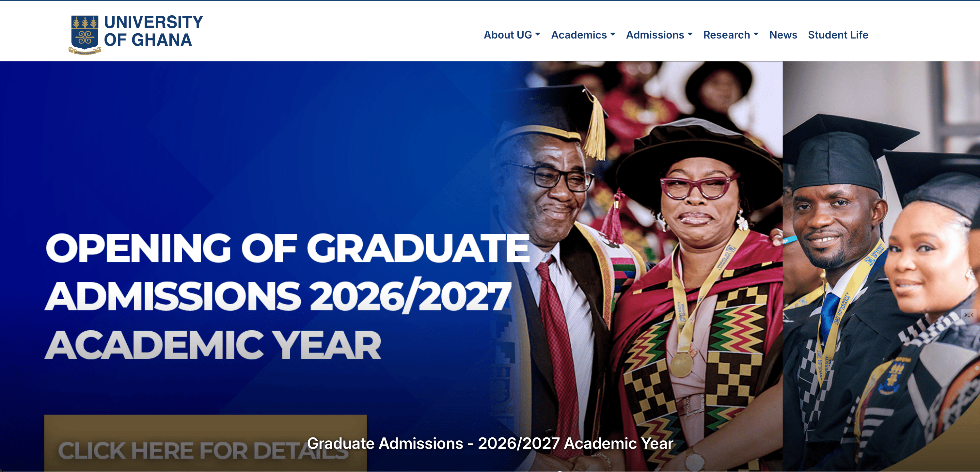This screenshot has width=980, height=472.
Task: Click the Graduate Admissions 2026/2027 caption text
Action: tap(490, 444)
